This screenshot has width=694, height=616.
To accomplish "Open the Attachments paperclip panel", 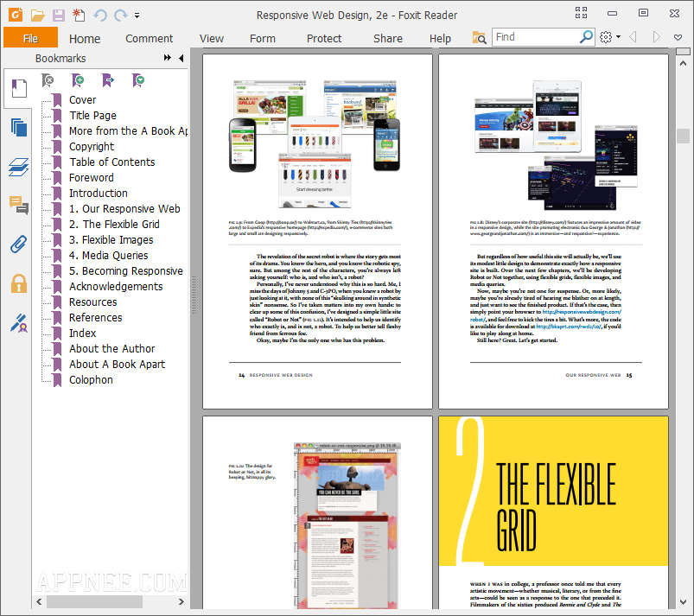I will click(19, 244).
